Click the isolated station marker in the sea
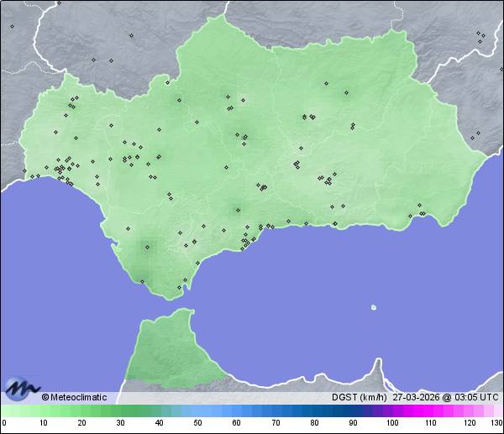The image size is (504, 434). click(373, 307)
